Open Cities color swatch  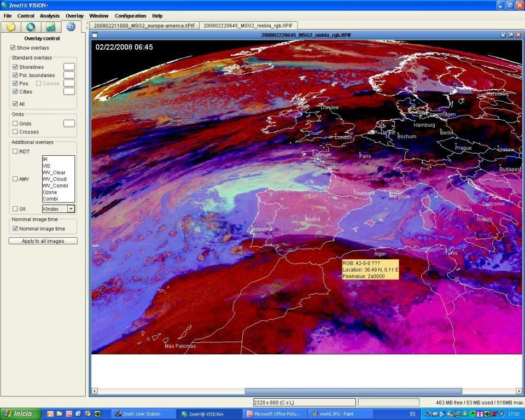click(69, 91)
